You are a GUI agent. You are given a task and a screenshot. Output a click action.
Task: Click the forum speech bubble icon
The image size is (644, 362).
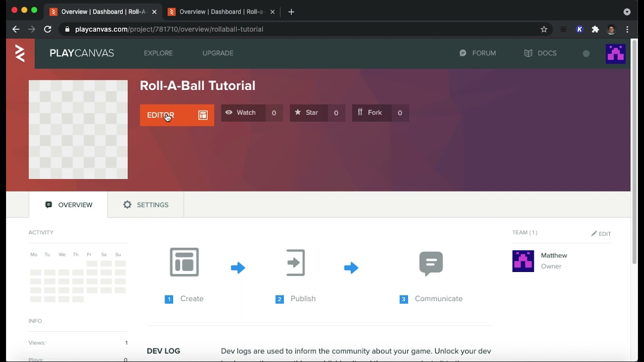click(x=463, y=53)
